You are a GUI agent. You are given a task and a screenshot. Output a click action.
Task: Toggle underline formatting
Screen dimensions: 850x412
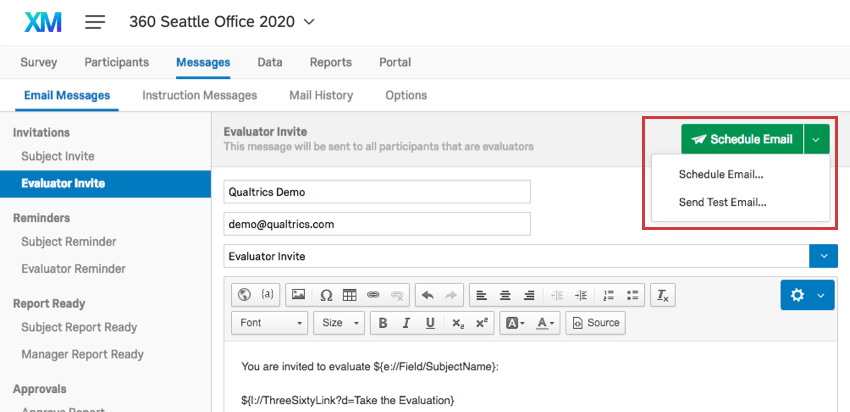(430, 323)
